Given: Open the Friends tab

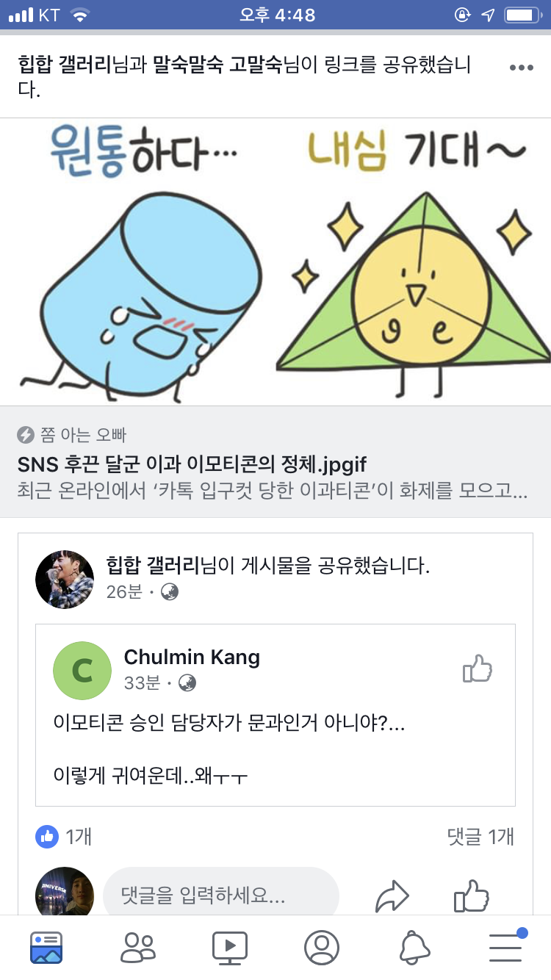Looking at the screenshot, I should coord(138,947).
